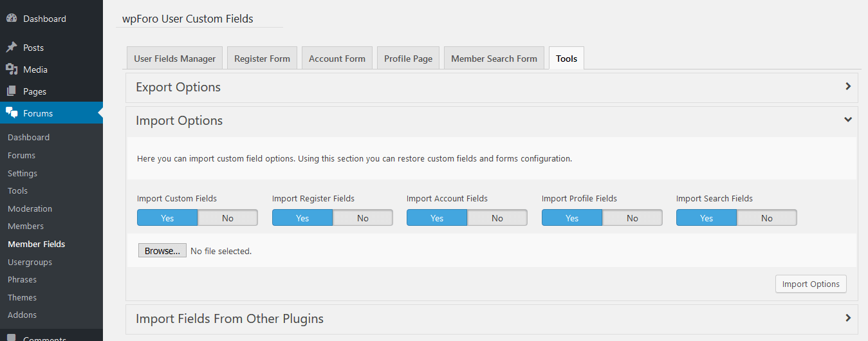Click the Pages icon in sidebar
This screenshot has height=341, width=868.
12,91
